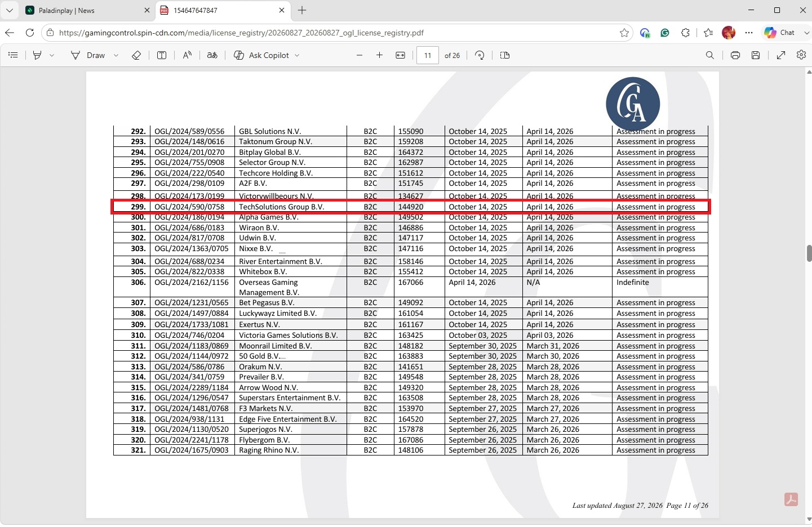Viewport: 812px width, 527px height.
Task: Zoom in with the plus button
Action: point(380,55)
